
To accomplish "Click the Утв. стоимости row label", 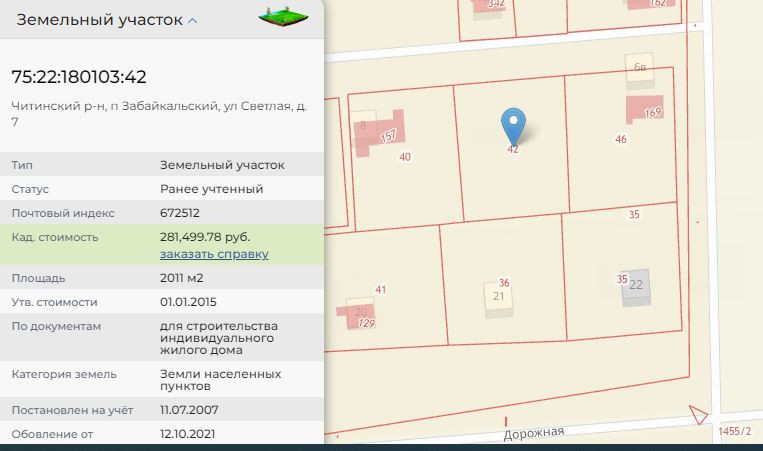I will click(54, 302).
